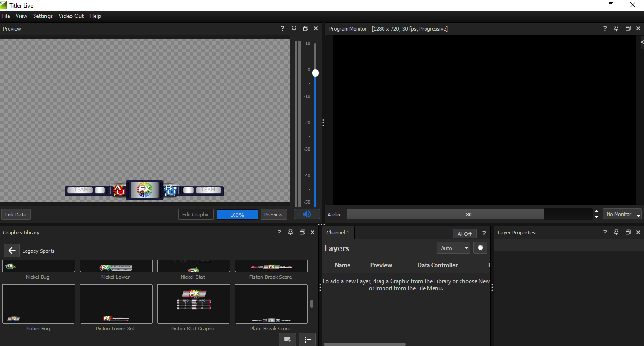The image size is (644, 346).
Task: Click the Audio level bar showing 80
Action: tap(469, 214)
